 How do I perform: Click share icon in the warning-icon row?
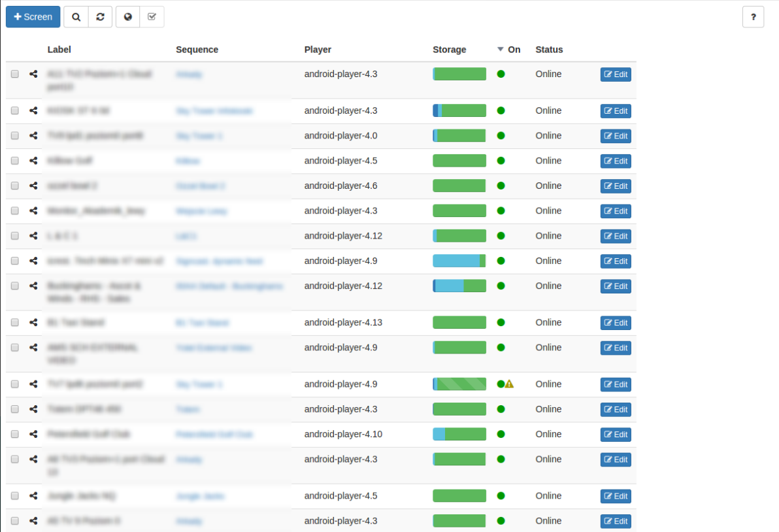(33, 384)
